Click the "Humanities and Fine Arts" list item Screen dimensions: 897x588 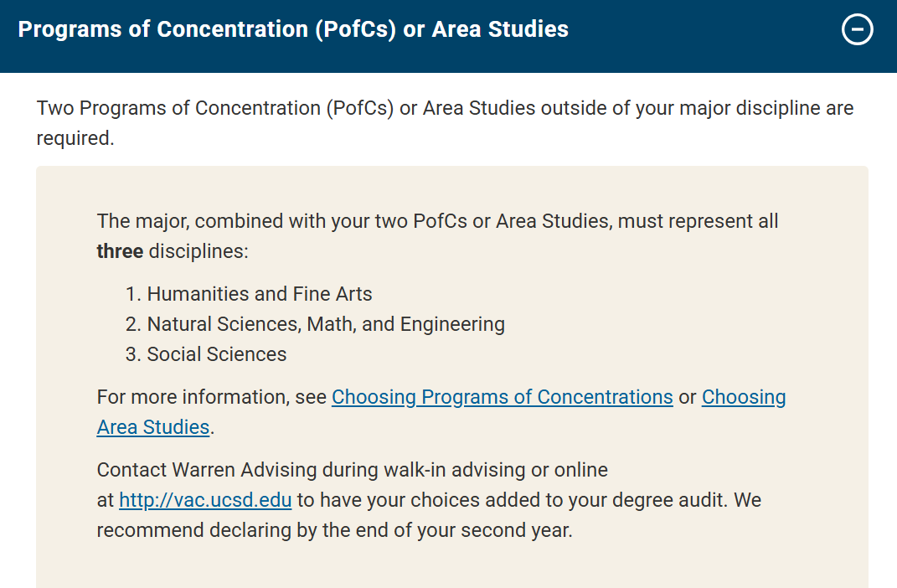coord(260,294)
